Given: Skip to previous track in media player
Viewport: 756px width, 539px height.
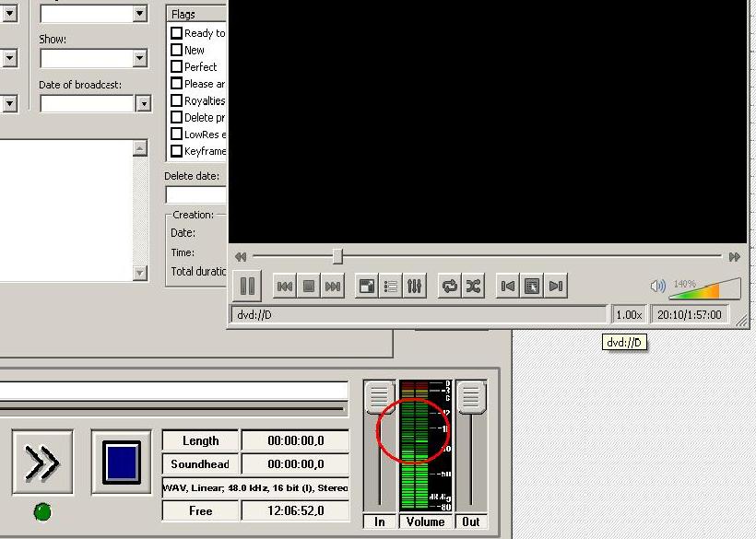Looking at the screenshot, I should click(285, 287).
